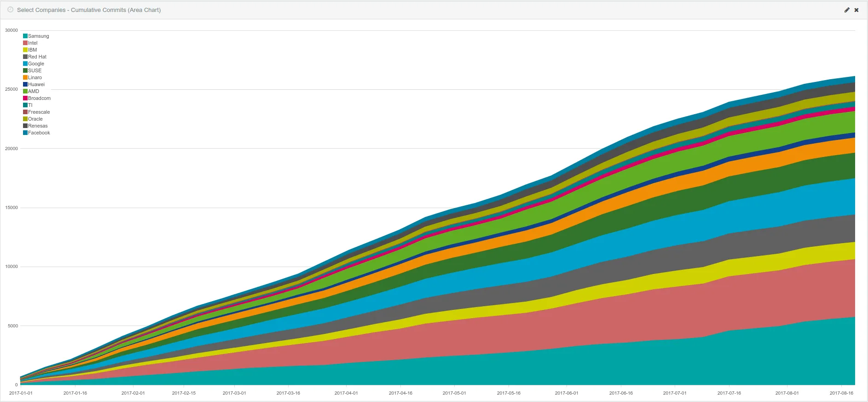Click the AMD green legend square

coord(25,91)
